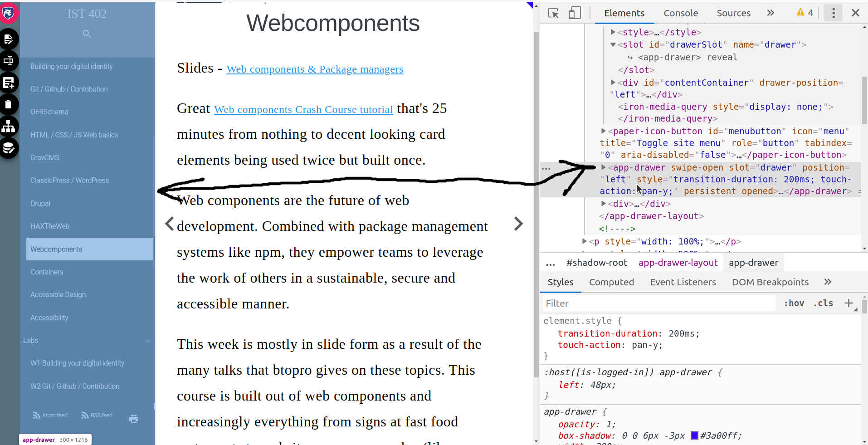Open the DOM Breakpoints pane tab

click(x=770, y=282)
